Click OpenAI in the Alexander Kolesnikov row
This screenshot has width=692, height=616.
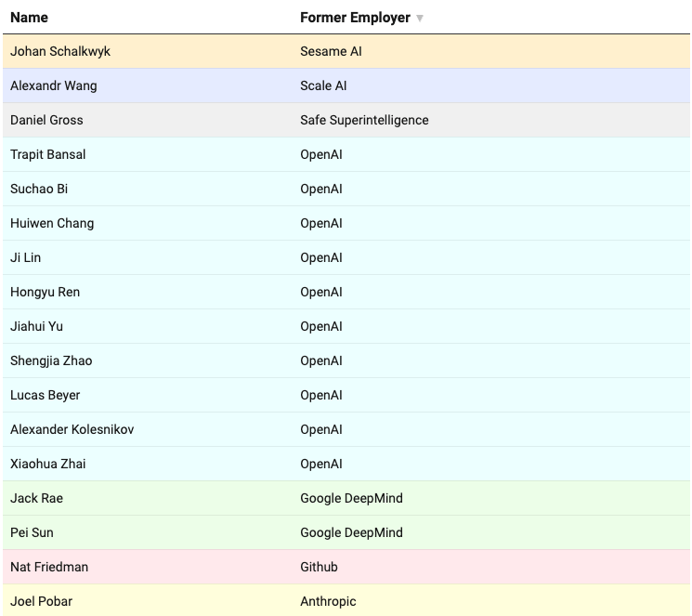321,429
